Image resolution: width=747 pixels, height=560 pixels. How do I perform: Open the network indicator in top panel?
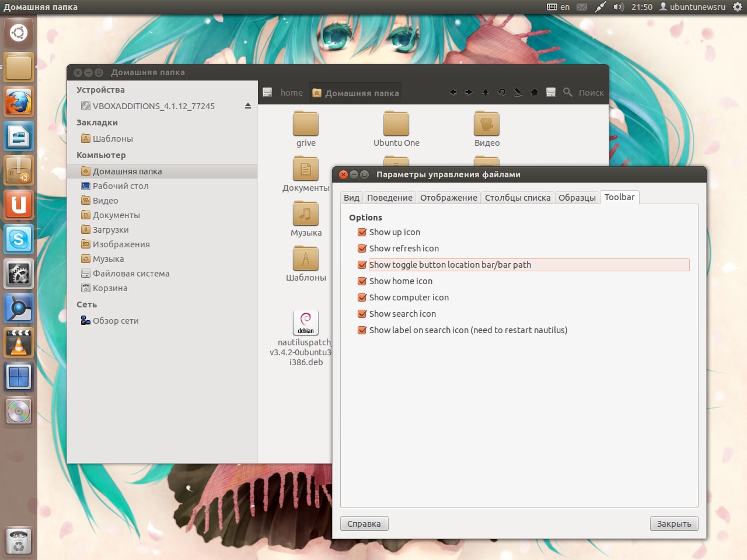pyautogui.click(x=600, y=7)
